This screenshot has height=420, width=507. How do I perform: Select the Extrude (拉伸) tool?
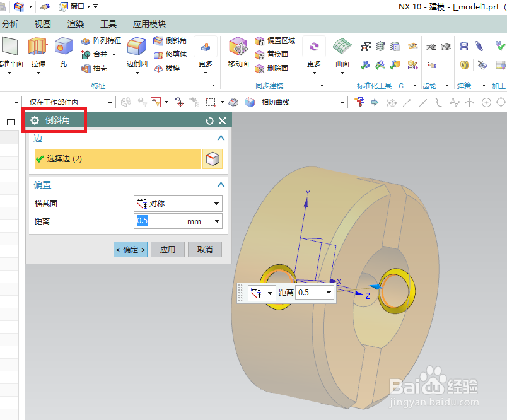tap(38, 52)
